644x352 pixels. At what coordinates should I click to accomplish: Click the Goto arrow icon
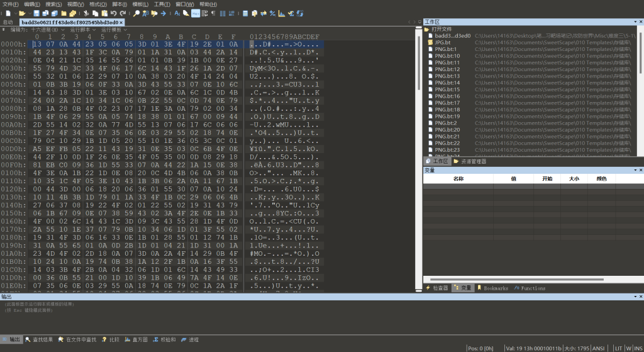(x=164, y=13)
